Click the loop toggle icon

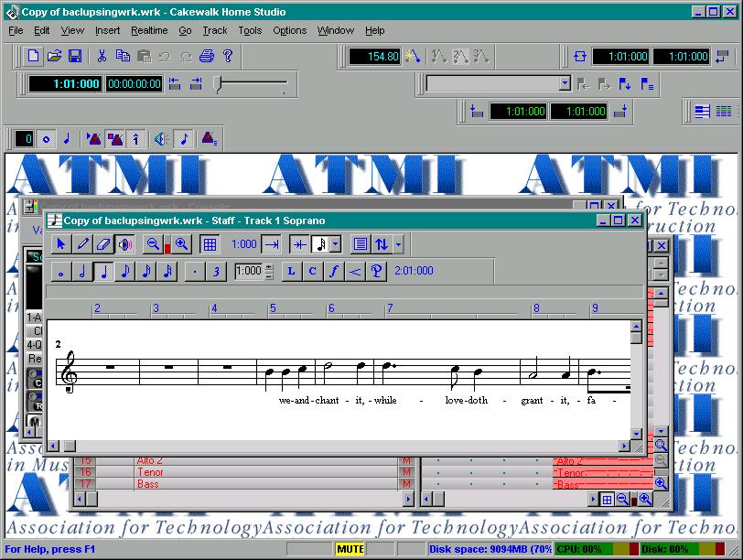pos(579,57)
